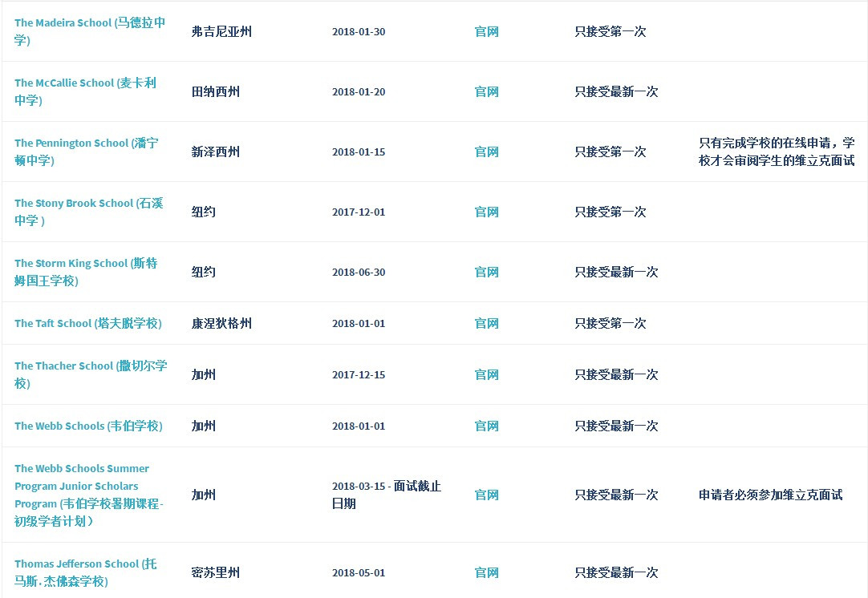This screenshot has width=868, height=598.
Task: Click 官网 link for Thacher School row
Action: click(487, 375)
